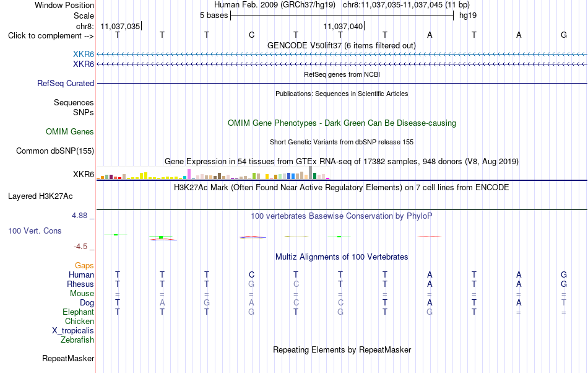Select the dark-blue XKR6 label below it
Image resolution: width=588 pixels, height=373 pixels.
(84, 64)
